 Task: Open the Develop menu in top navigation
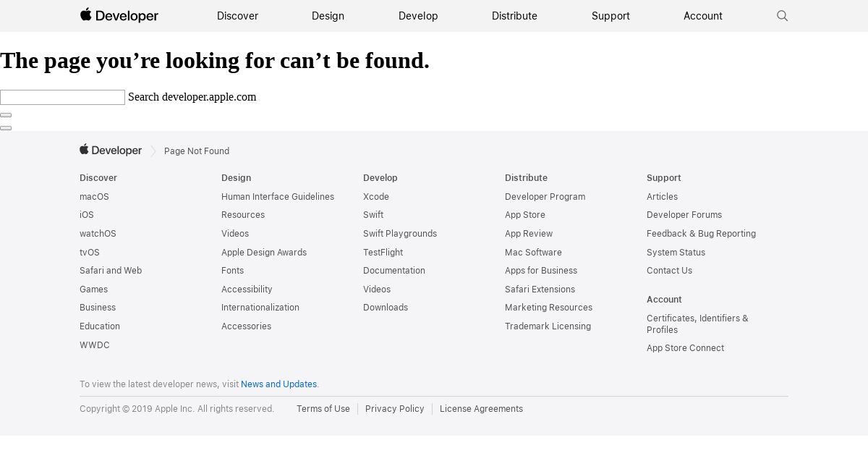point(418,16)
